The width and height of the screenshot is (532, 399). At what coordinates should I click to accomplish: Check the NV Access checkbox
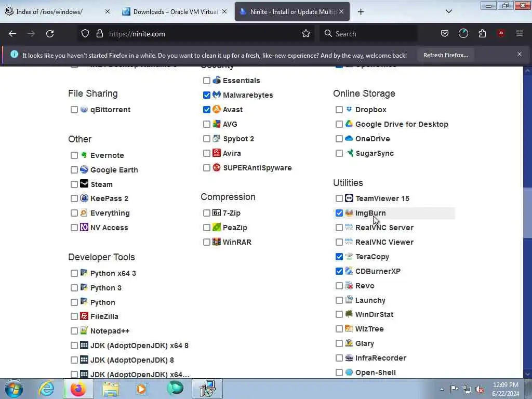[x=74, y=228]
